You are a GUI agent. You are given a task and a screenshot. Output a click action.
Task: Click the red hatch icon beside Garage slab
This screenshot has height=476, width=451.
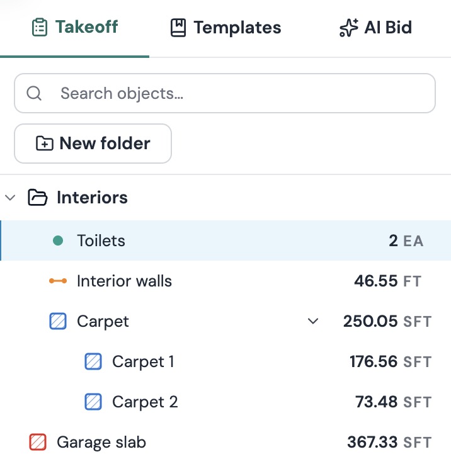[38, 442]
